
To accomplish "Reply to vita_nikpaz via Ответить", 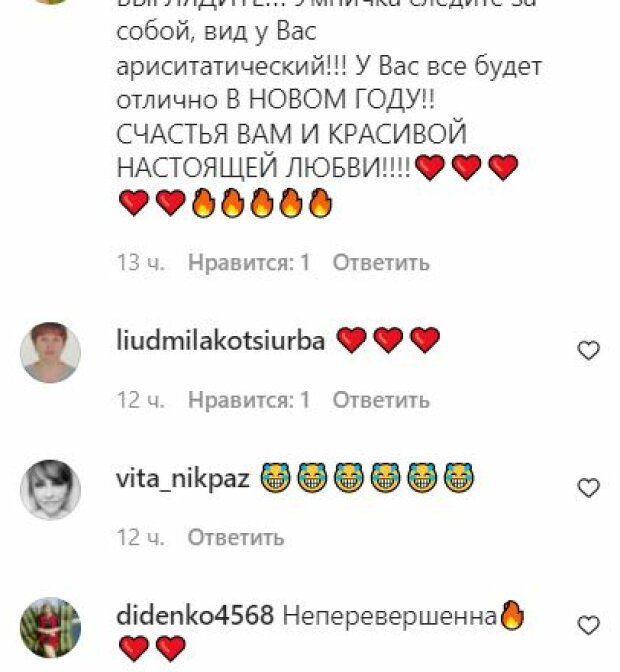I will 236,537.
